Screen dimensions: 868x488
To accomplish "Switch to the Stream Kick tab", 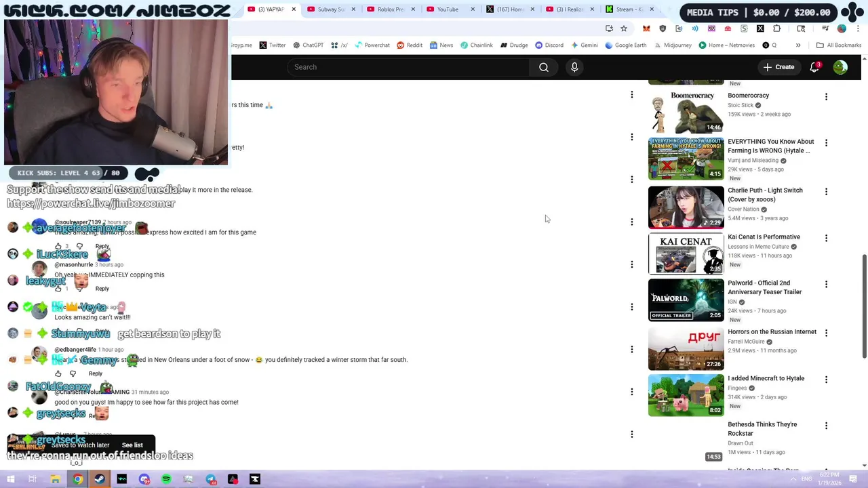I will (625, 9).
